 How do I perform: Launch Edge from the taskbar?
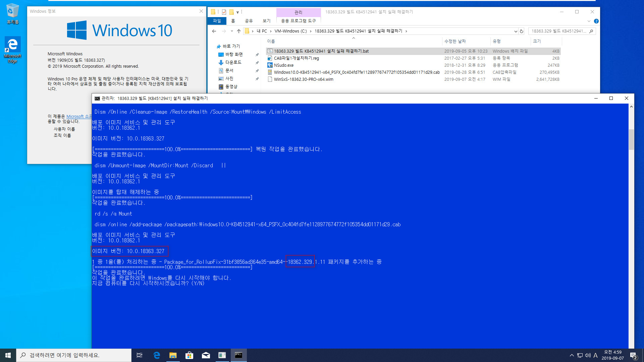coord(157,355)
